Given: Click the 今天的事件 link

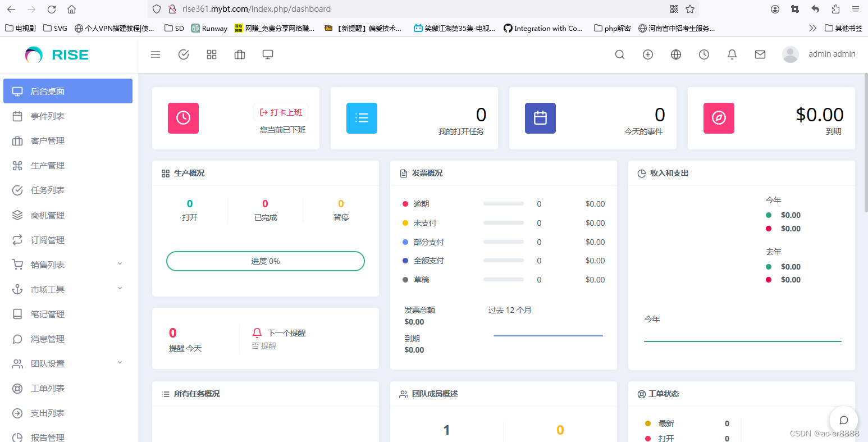Looking at the screenshot, I should pos(643,131).
